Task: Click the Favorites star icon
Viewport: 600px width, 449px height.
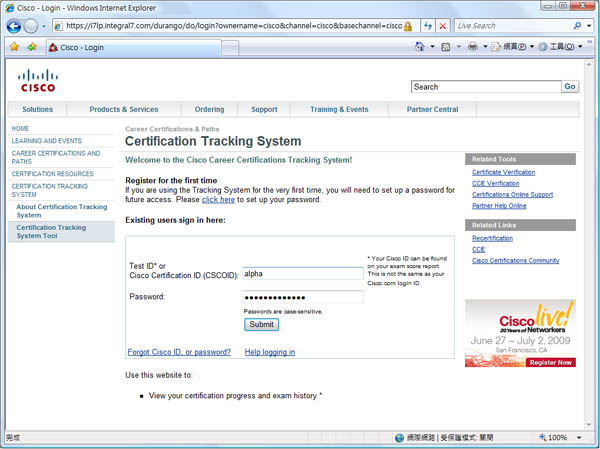Action: coord(14,46)
